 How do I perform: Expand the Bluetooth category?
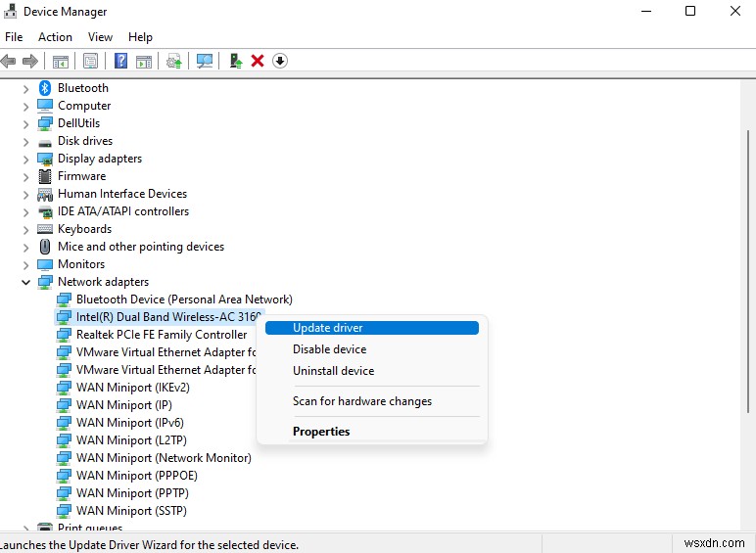pos(26,89)
